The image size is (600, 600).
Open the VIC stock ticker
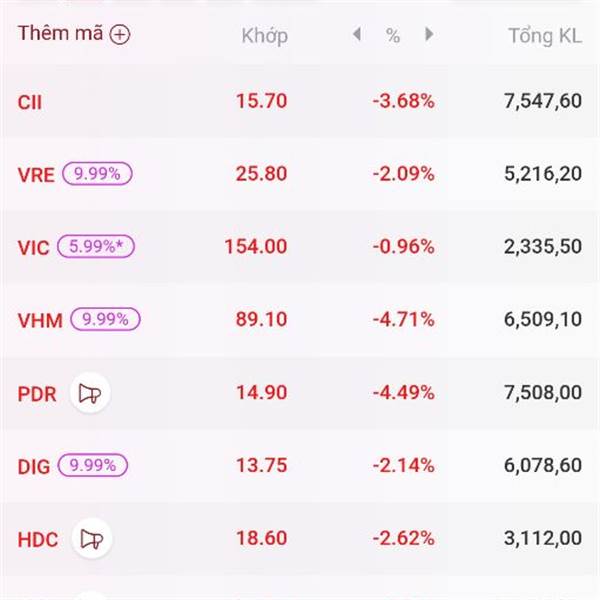click(x=33, y=247)
